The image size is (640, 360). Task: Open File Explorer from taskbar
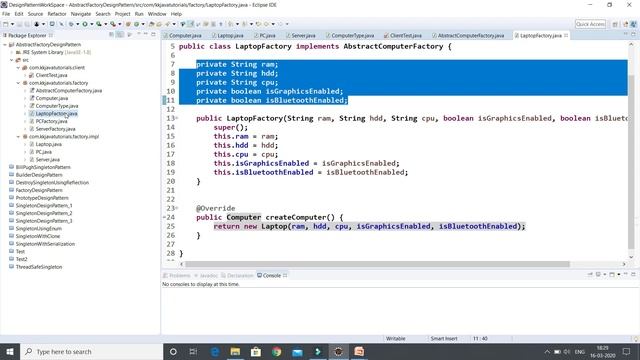tap(235, 351)
